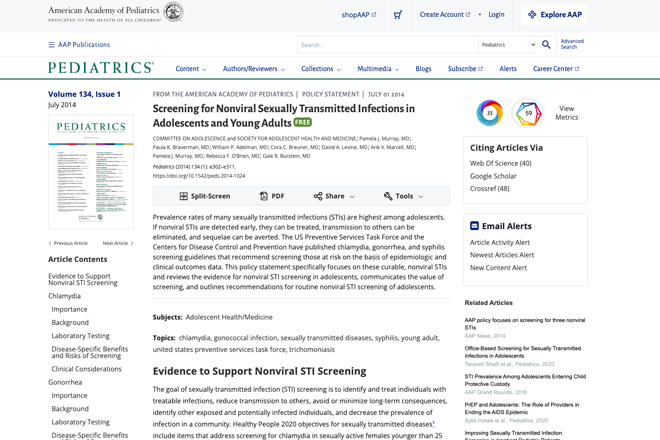This screenshot has width=660, height=440.
Task: Click the Login link
Action: (x=496, y=15)
